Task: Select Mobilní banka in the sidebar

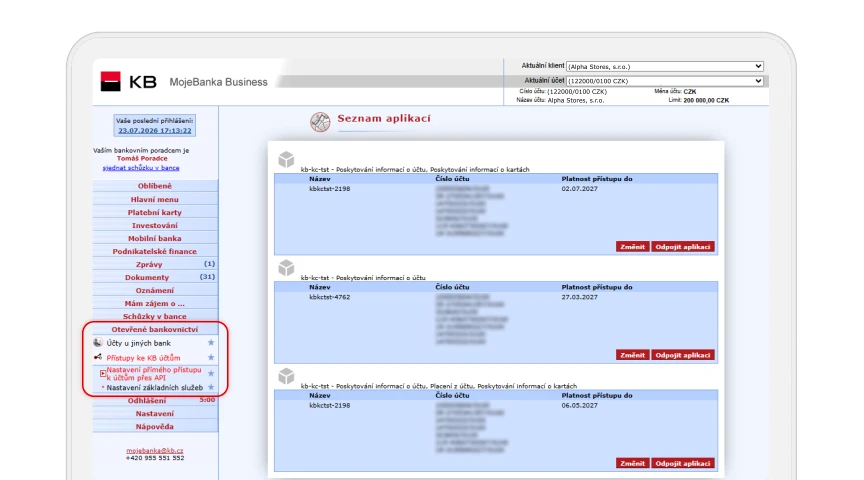Action: pyautogui.click(x=155, y=239)
